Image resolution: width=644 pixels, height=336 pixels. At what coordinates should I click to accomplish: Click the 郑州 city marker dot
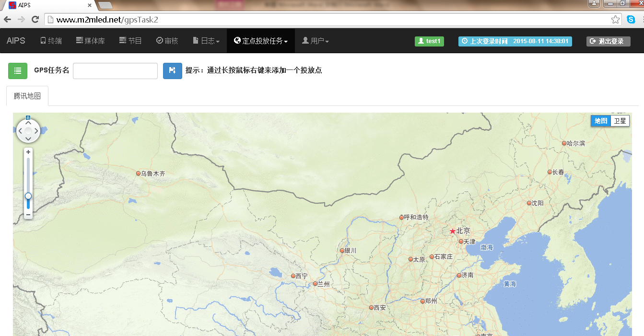tap(422, 301)
